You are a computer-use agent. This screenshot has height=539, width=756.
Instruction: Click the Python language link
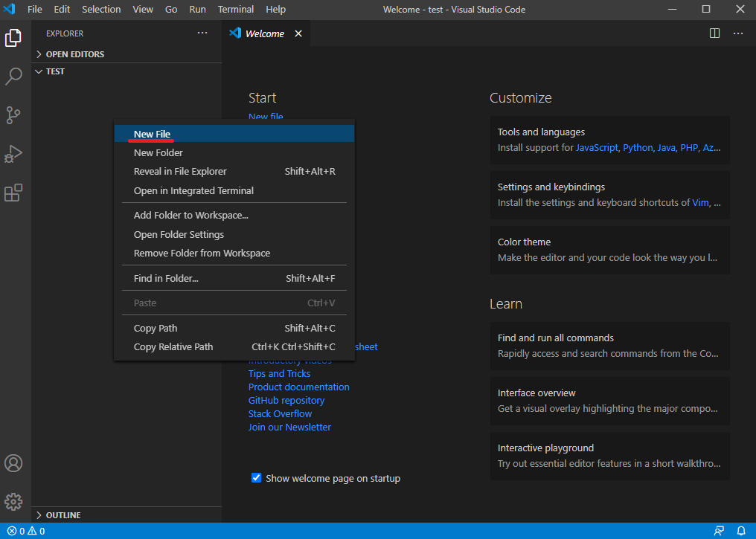(x=638, y=148)
